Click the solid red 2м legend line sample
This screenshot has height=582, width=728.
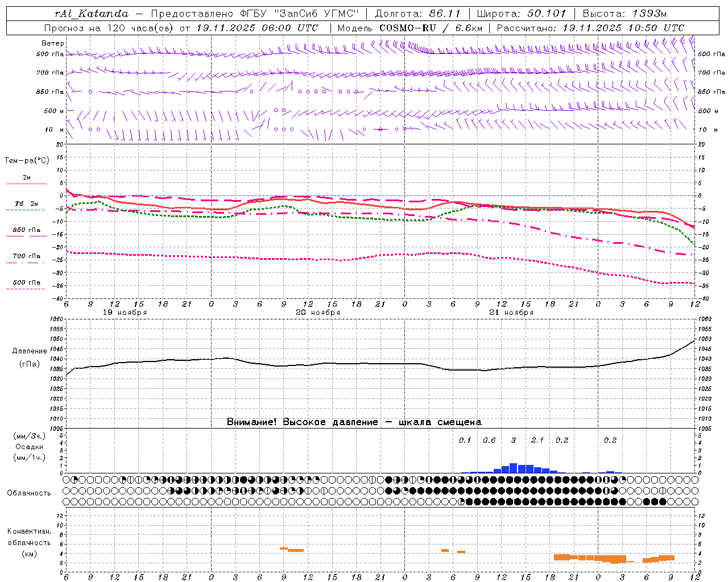click(x=26, y=184)
